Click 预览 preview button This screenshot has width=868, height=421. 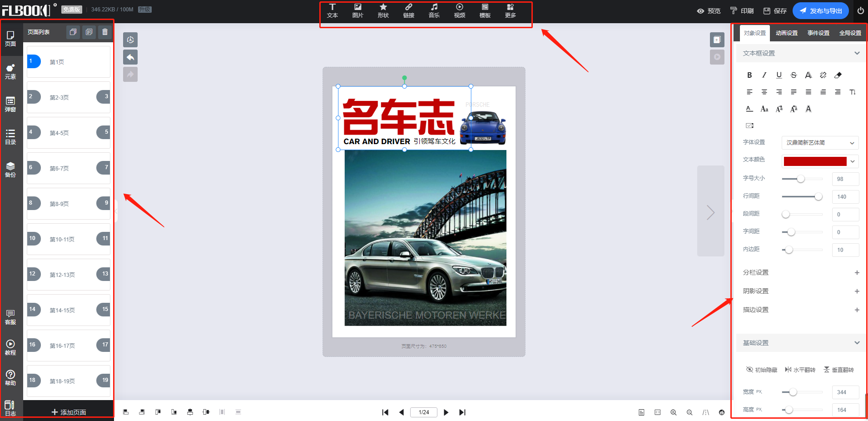point(709,11)
